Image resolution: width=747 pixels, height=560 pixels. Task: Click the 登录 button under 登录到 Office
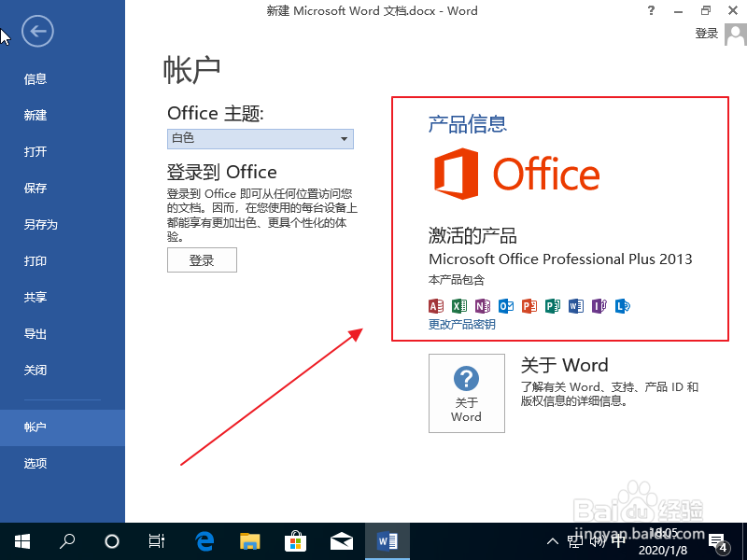coord(202,260)
